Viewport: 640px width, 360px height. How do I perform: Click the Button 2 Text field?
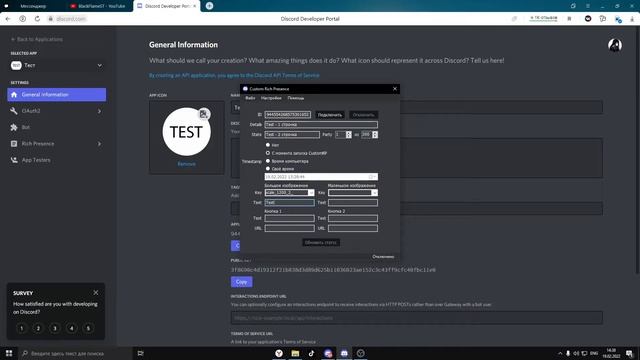pos(353,218)
